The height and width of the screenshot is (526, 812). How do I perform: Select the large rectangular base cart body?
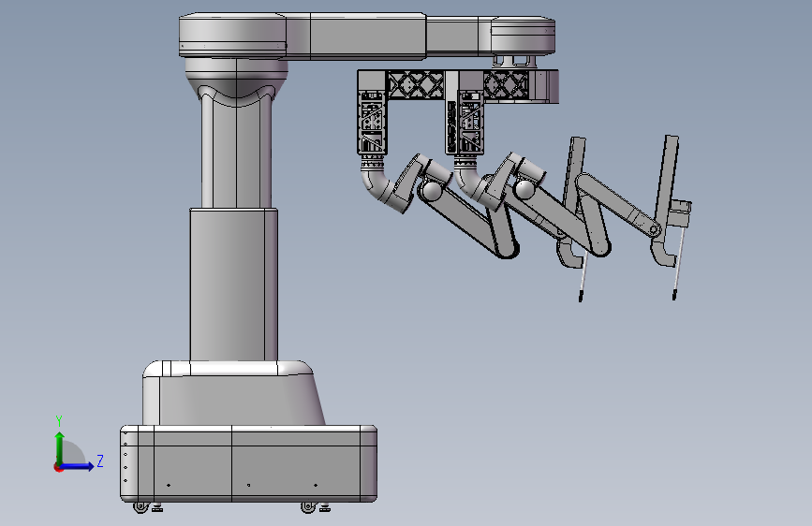pyautogui.click(x=248, y=463)
